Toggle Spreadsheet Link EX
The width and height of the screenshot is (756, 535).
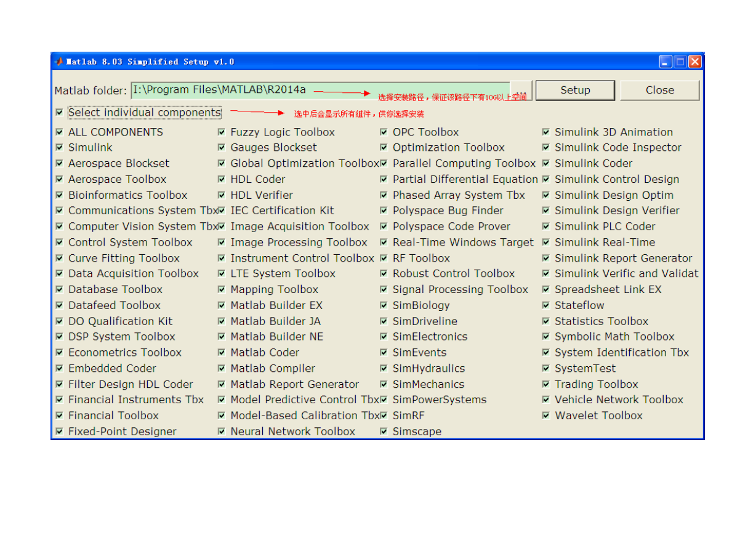point(546,289)
